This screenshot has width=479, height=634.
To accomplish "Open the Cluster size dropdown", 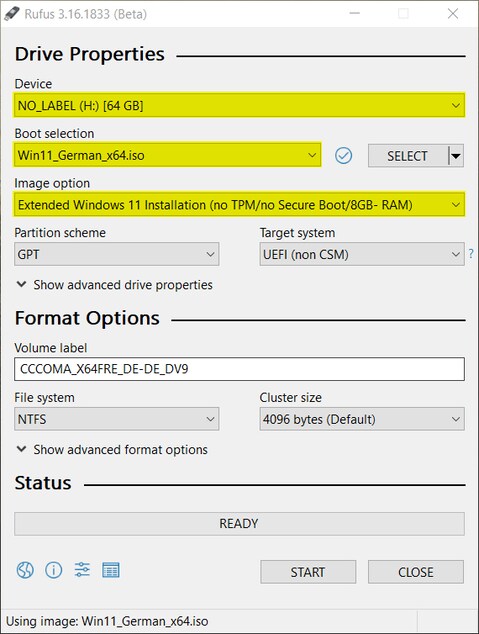I will click(362, 419).
